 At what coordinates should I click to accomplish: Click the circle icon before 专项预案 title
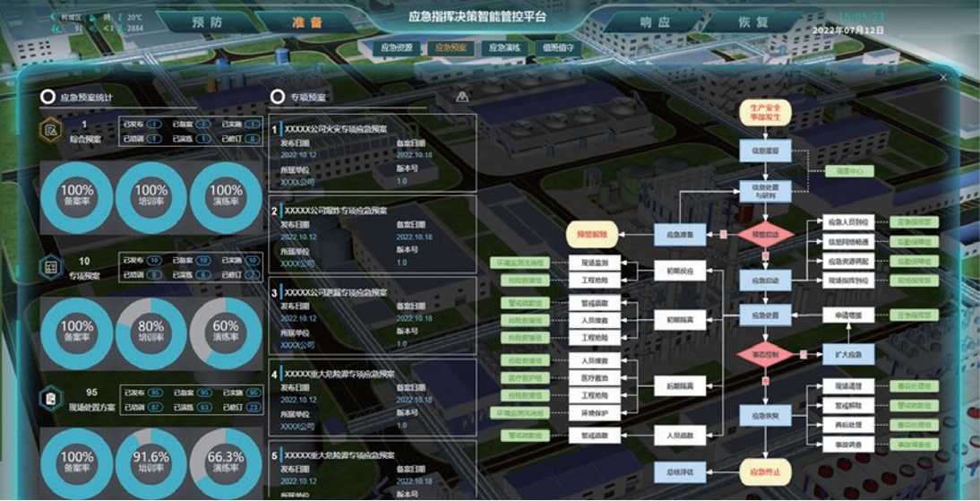[x=278, y=97]
